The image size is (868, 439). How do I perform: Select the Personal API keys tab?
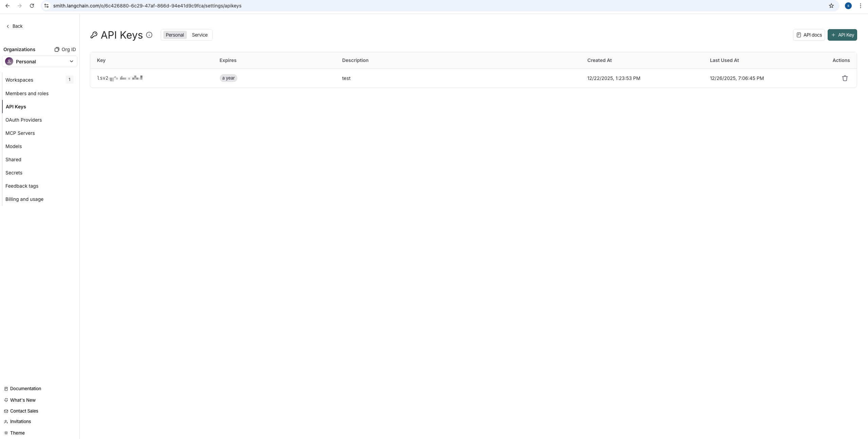(175, 35)
